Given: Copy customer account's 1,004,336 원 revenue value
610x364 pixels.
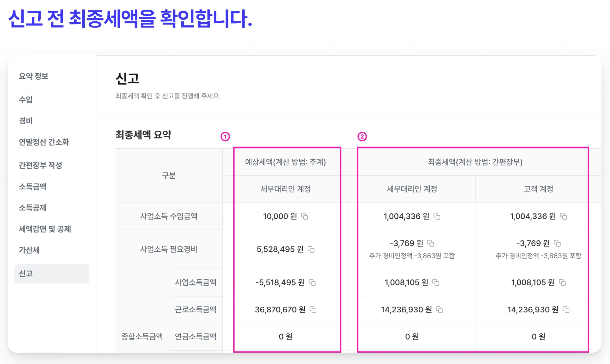Looking at the screenshot, I should [564, 216].
